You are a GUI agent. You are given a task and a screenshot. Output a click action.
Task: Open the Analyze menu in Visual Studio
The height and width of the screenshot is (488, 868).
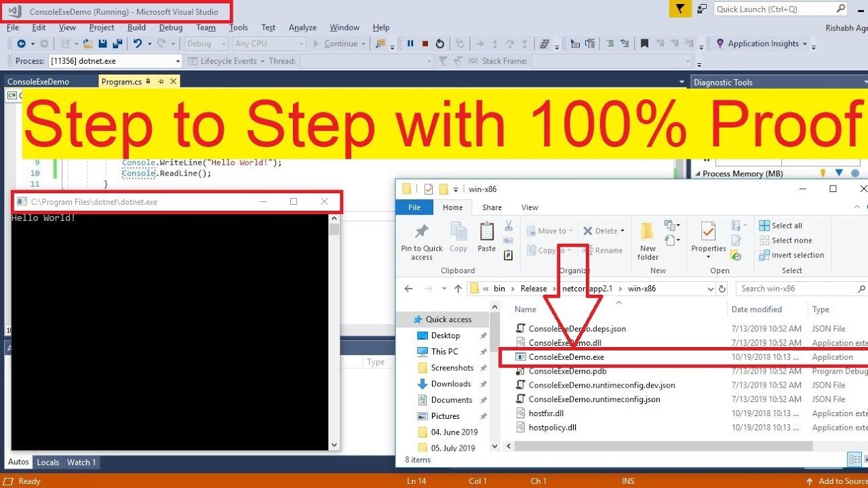point(302,28)
